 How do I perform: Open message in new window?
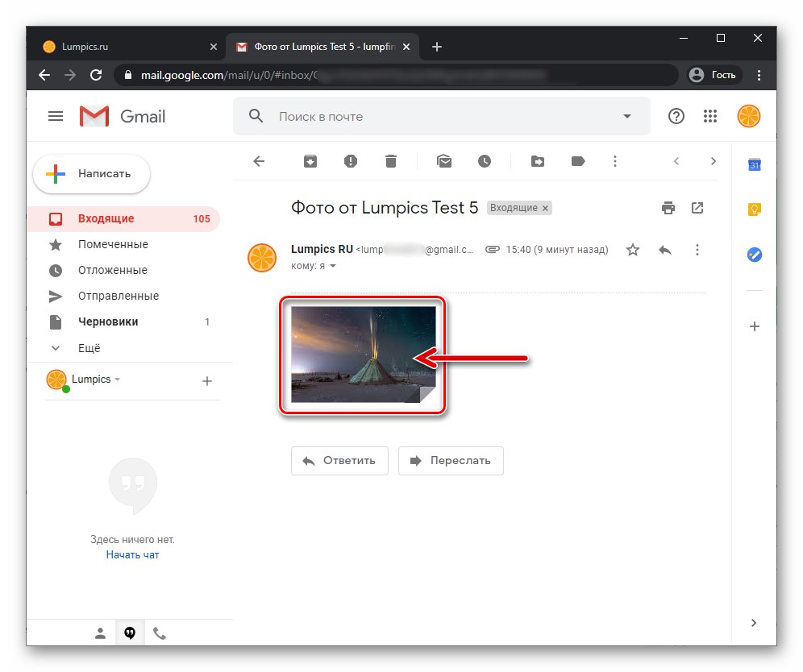click(697, 208)
